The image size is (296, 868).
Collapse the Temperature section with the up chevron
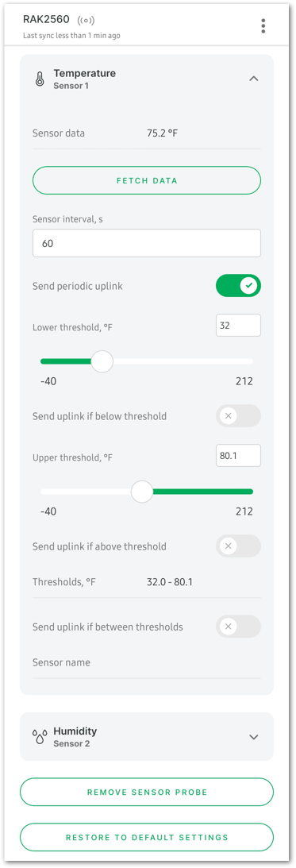pos(254,79)
